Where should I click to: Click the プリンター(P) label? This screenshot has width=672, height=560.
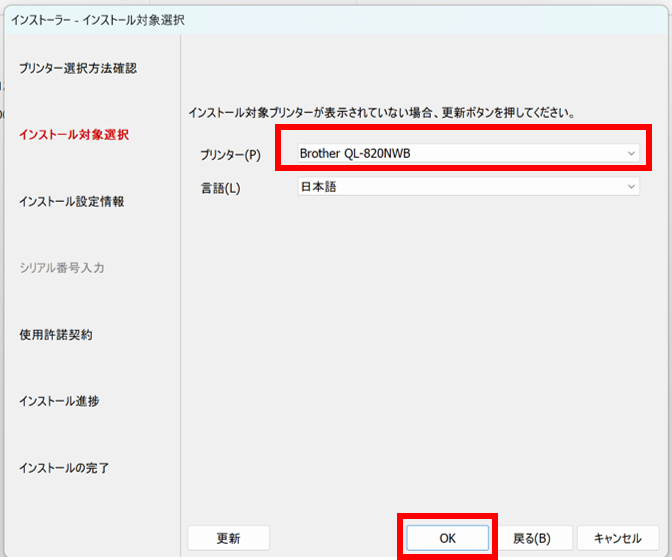(x=231, y=155)
